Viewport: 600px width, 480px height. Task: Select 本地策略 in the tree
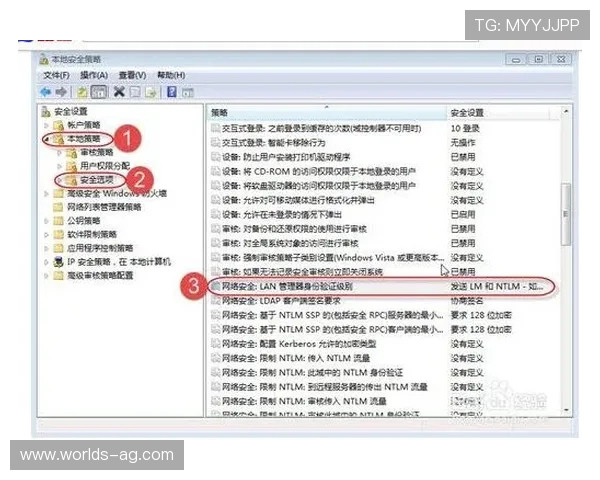84,139
